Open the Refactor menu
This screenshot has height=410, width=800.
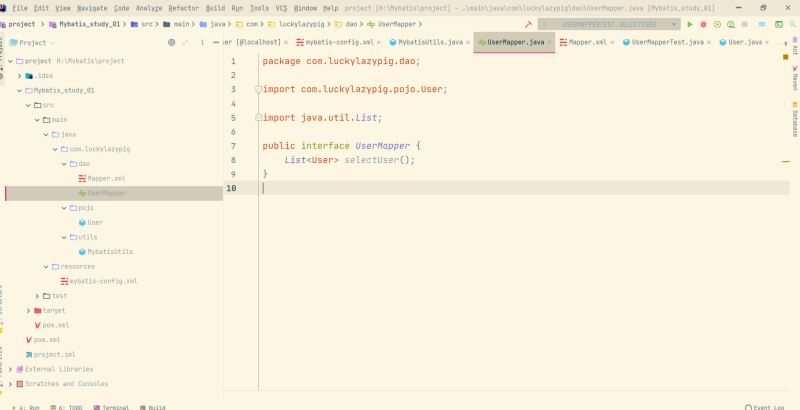coord(184,8)
